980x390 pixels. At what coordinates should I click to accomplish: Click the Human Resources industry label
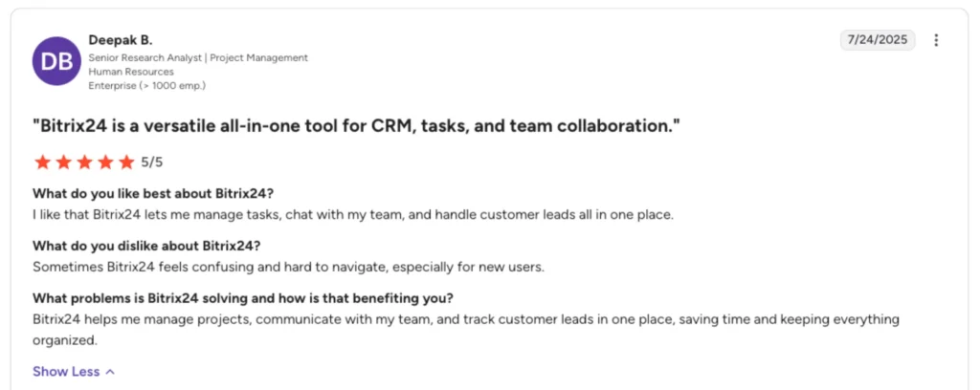click(x=131, y=72)
